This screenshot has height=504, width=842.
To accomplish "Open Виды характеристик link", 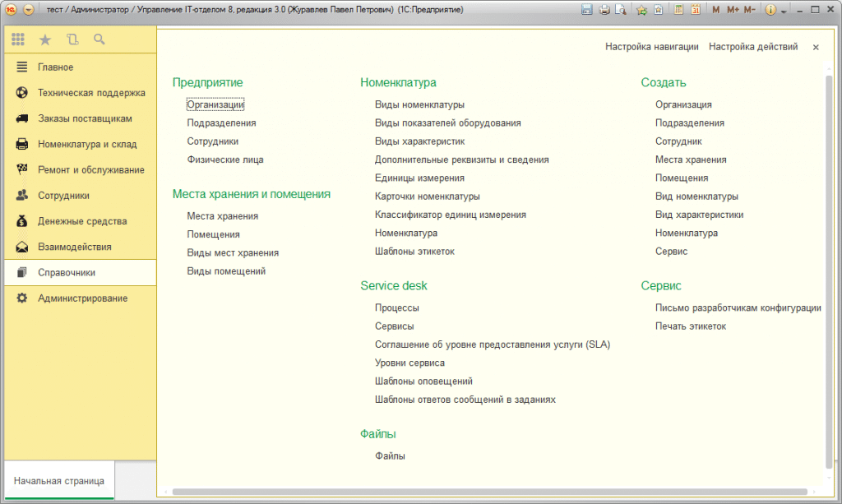I will point(420,141).
